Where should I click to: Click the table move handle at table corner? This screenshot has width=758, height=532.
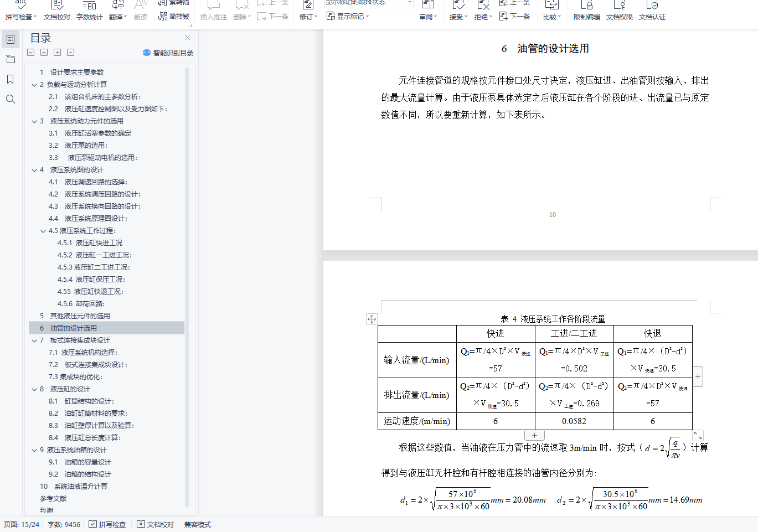pos(372,319)
